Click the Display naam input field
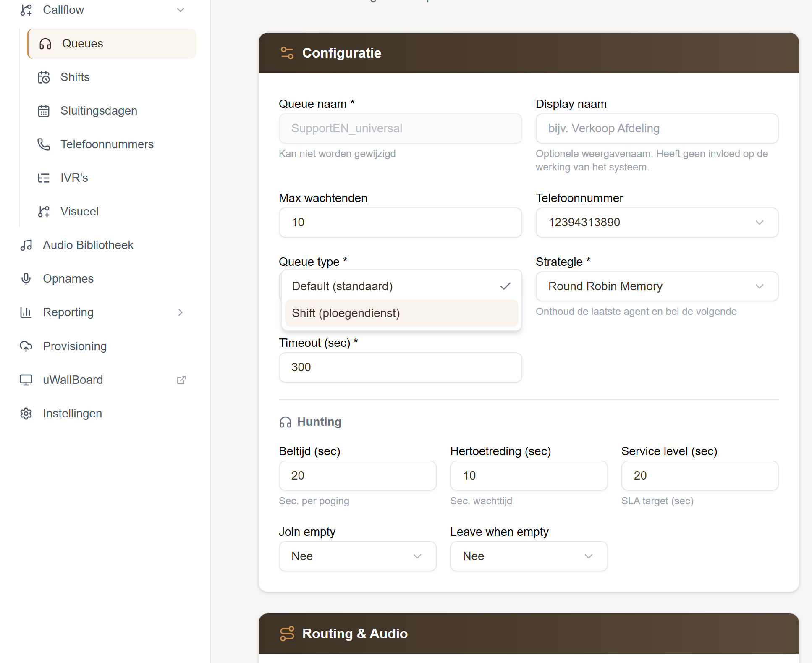Viewport: 812px width, 663px height. click(657, 128)
